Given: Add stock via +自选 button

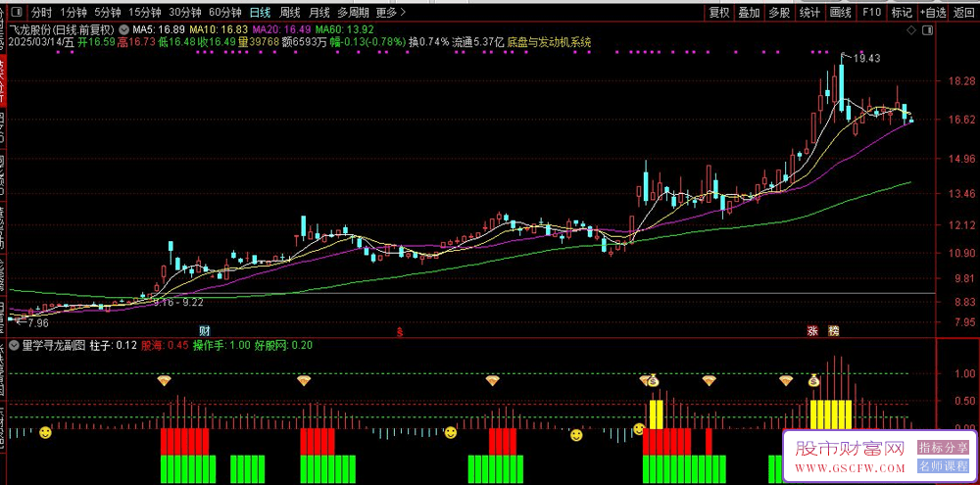Looking at the screenshot, I should tap(933, 12).
